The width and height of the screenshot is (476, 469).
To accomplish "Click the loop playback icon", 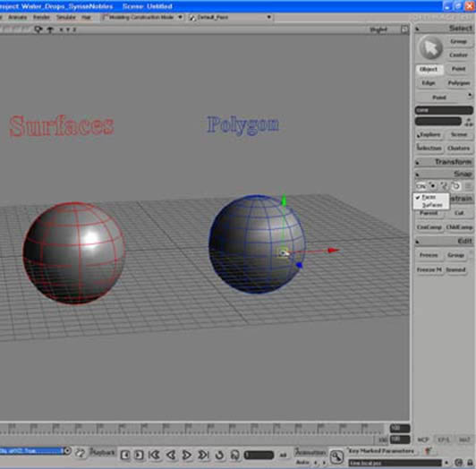I will click(219, 455).
